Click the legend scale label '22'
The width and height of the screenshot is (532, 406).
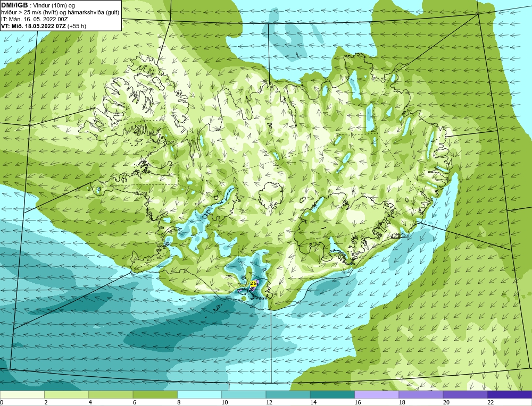(491, 402)
